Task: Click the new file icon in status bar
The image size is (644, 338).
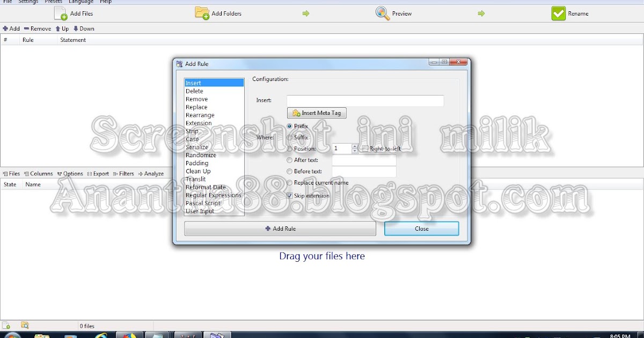Action: coord(8,325)
